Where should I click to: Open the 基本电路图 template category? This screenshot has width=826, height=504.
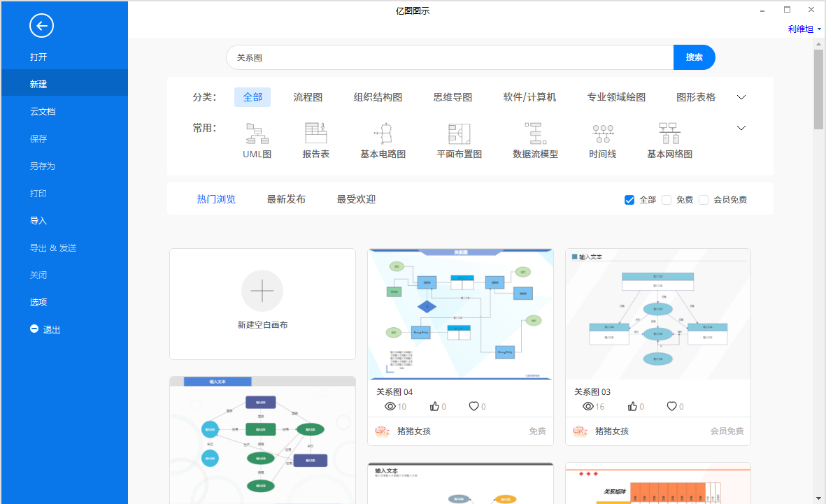(383, 141)
